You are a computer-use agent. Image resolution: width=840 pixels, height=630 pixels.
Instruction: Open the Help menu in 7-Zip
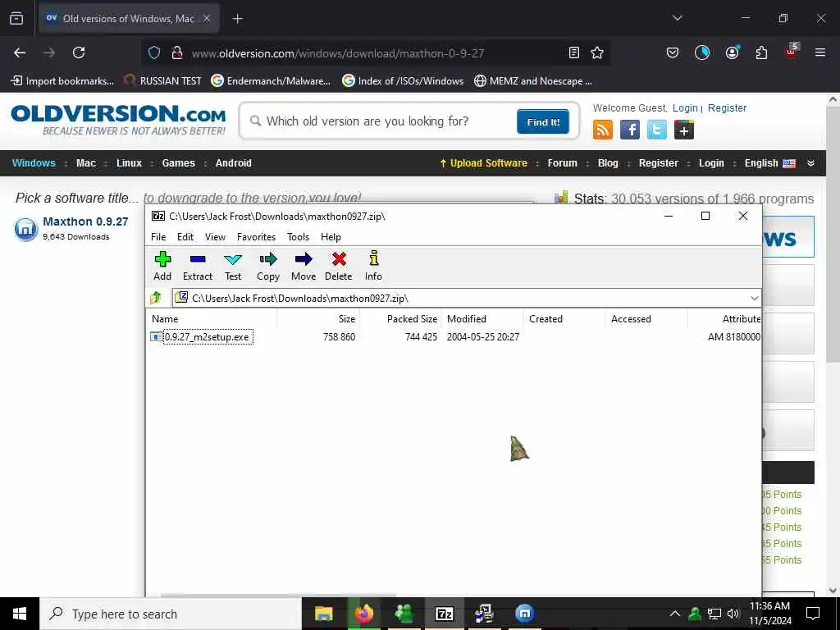(331, 237)
